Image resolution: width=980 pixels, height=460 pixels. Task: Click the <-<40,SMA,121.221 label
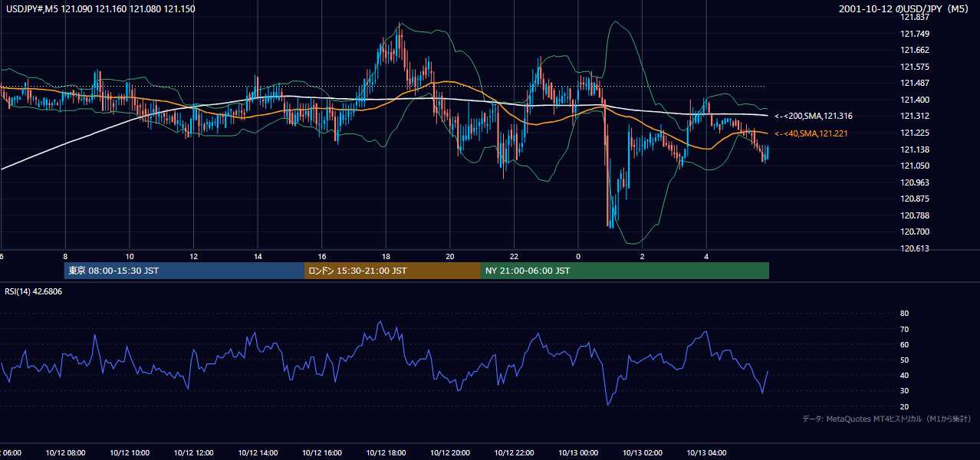tap(811, 133)
